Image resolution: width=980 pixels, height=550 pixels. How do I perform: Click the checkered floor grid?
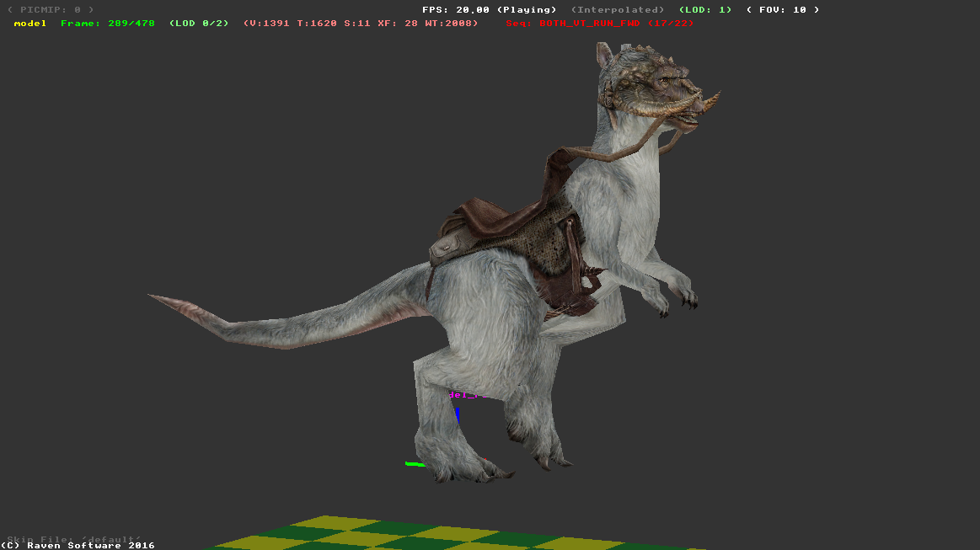click(456, 534)
